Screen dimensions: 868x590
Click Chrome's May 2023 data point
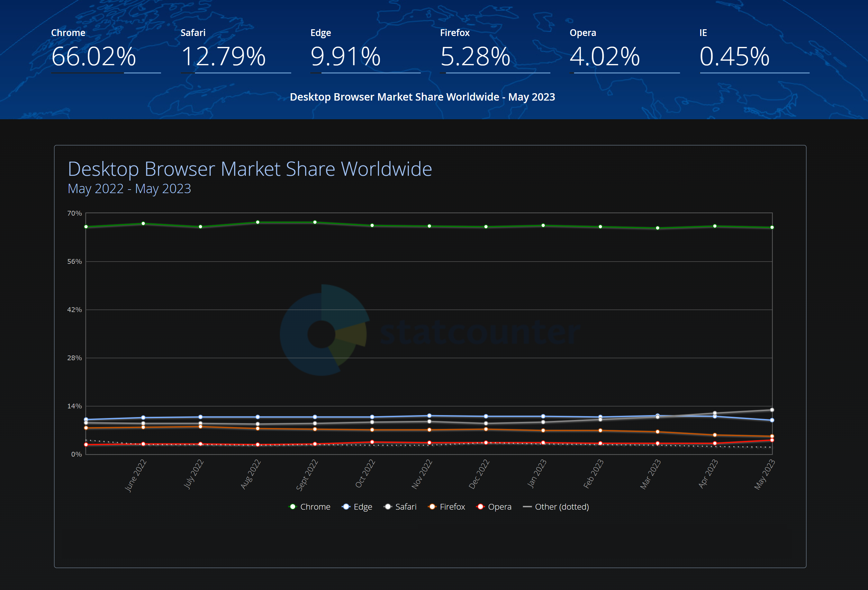click(772, 228)
